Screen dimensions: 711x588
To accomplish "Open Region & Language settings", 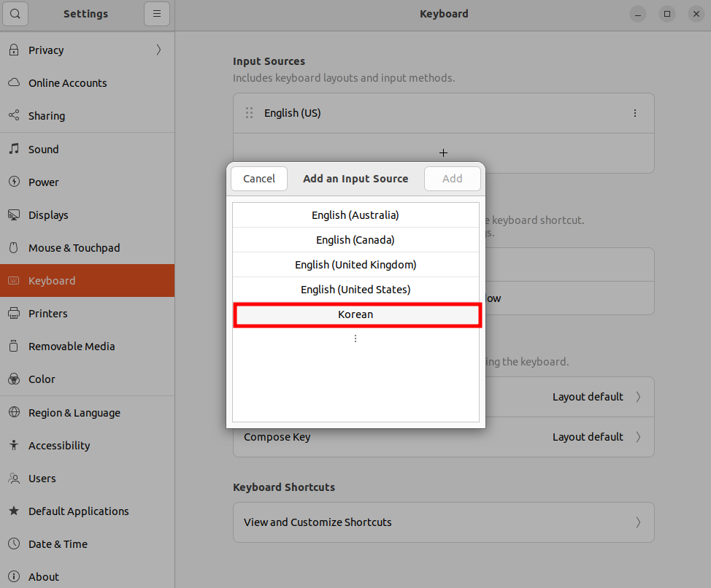I will coord(87,412).
